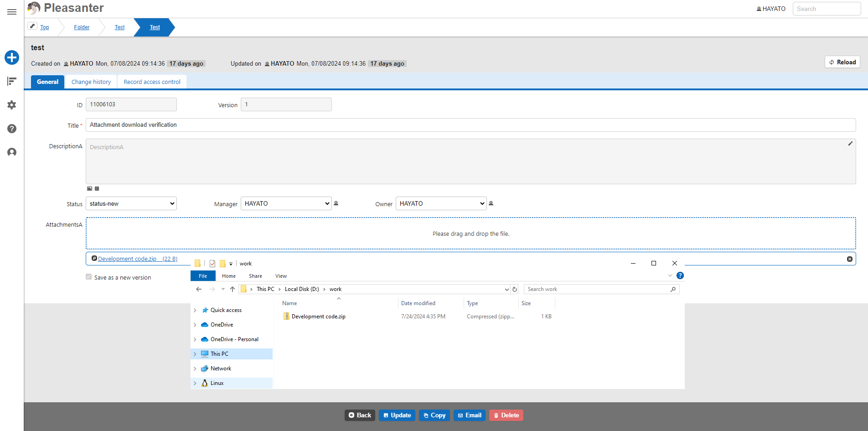Open the hamburger navigation menu
The height and width of the screenshot is (431, 868).
click(12, 12)
